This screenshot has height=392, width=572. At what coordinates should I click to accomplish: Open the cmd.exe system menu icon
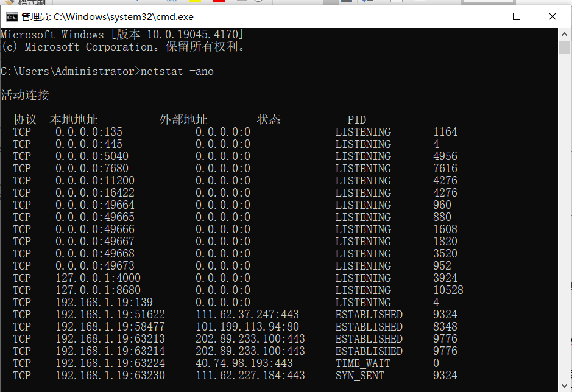point(12,17)
